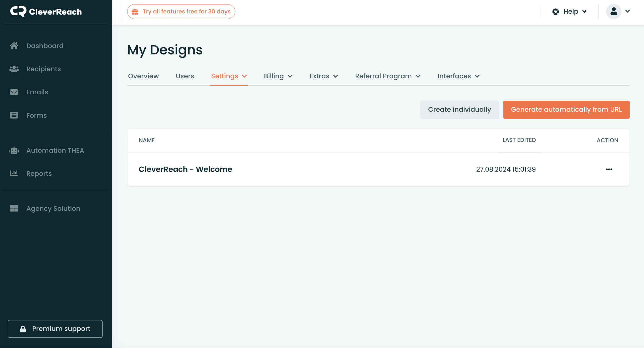Expand the account menu chevron
The height and width of the screenshot is (348, 644).
pyautogui.click(x=628, y=11)
